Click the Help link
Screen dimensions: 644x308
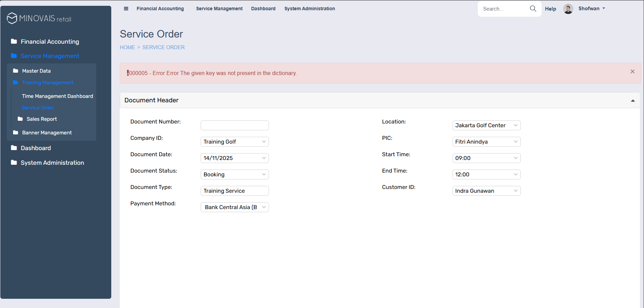click(550, 9)
